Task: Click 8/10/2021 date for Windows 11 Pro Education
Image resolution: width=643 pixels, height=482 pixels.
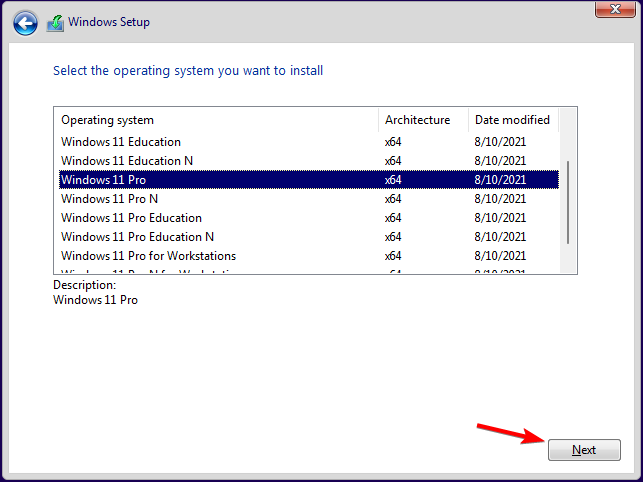Action: point(500,218)
